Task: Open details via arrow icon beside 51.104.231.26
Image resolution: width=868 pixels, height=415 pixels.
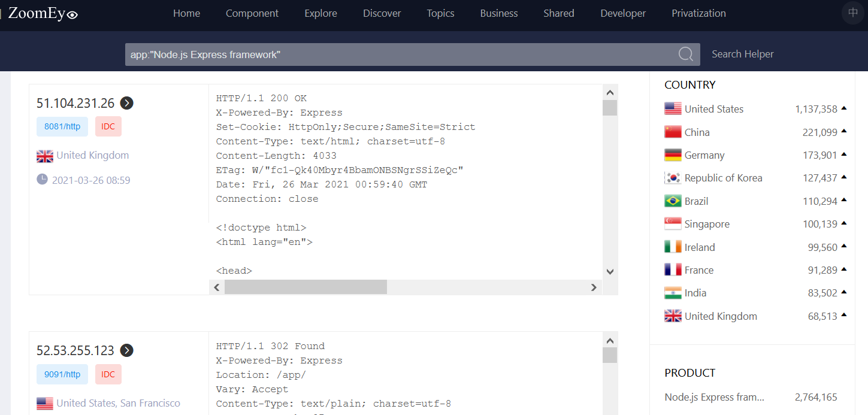Action: coord(126,103)
